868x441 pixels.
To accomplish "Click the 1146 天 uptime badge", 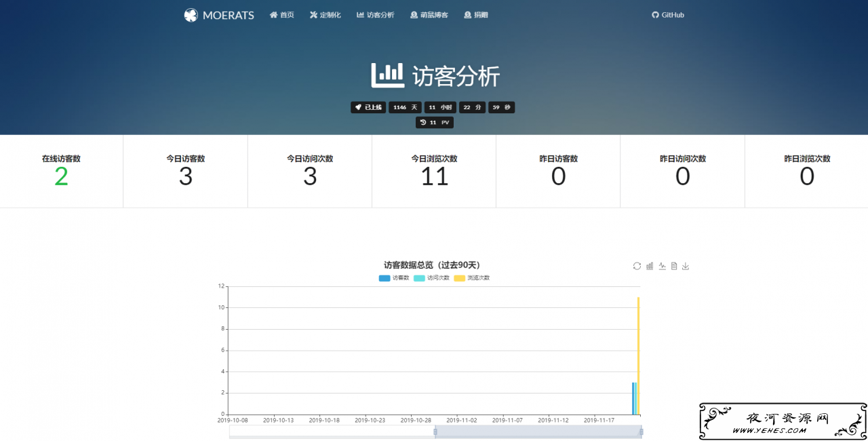I will 406,107.
